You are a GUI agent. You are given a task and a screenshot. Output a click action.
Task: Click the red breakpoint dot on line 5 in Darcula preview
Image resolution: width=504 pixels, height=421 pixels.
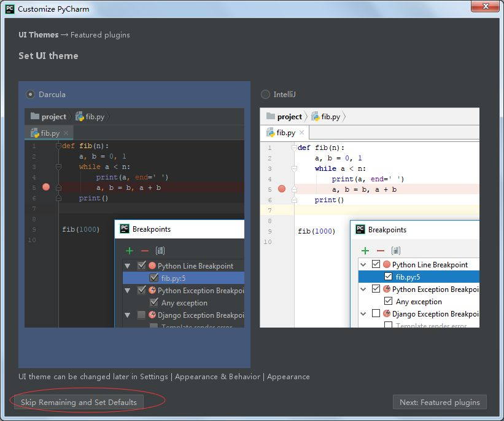46,187
